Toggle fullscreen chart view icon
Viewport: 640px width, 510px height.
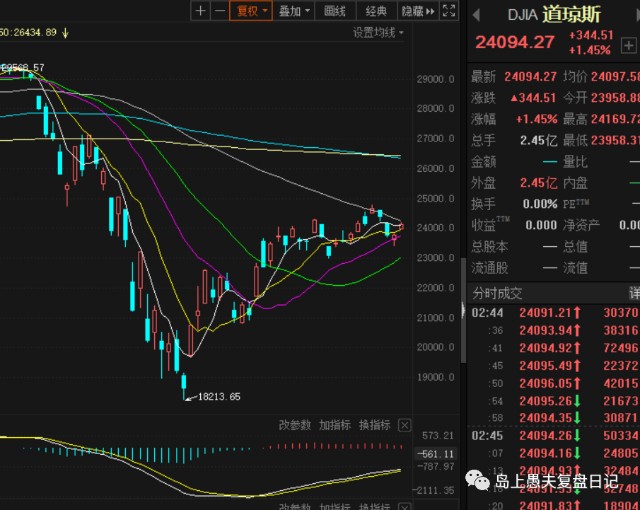pyautogui.click(x=449, y=11)
